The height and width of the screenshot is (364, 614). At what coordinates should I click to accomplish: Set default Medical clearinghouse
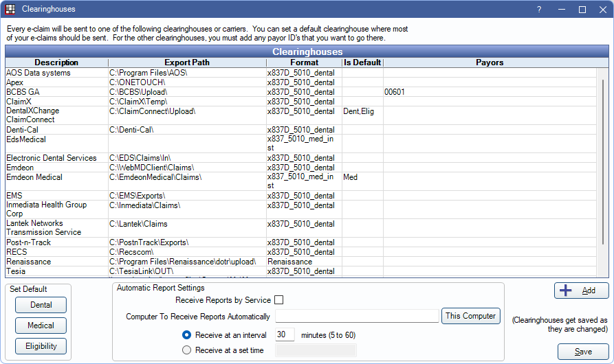click(41, 326)
